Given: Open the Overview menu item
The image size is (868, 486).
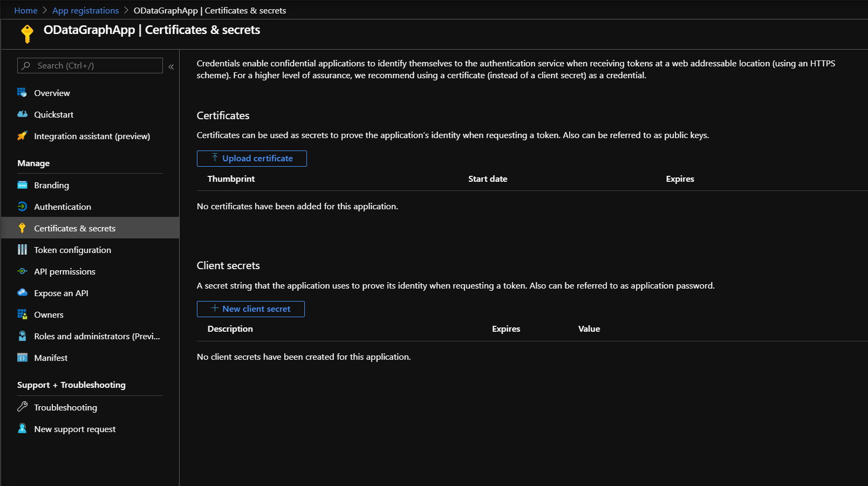Looking at the screenshot, I should tap(90, 93).
